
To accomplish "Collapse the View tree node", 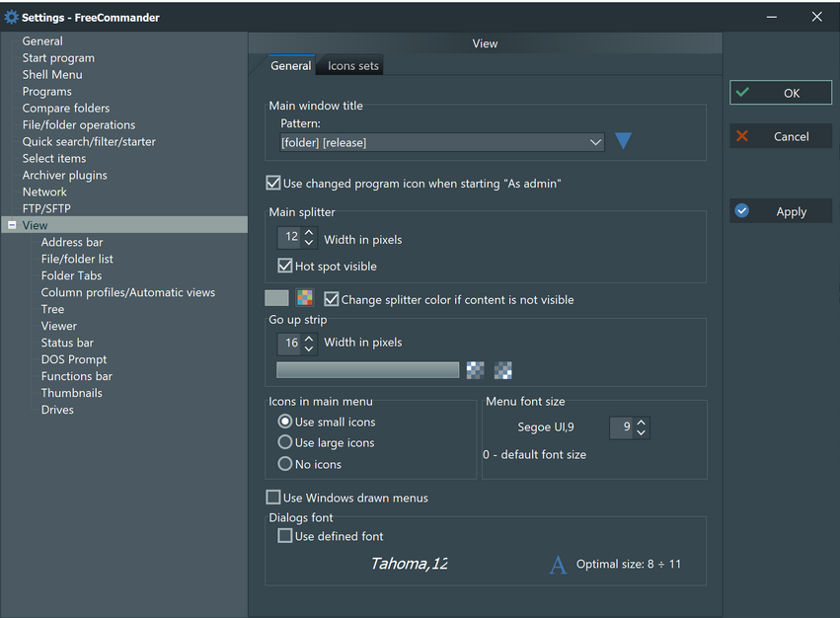I will [12, 225].
